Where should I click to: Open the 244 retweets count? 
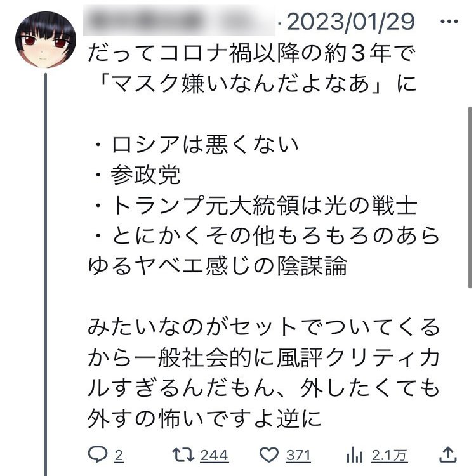[x=215, y=456]
